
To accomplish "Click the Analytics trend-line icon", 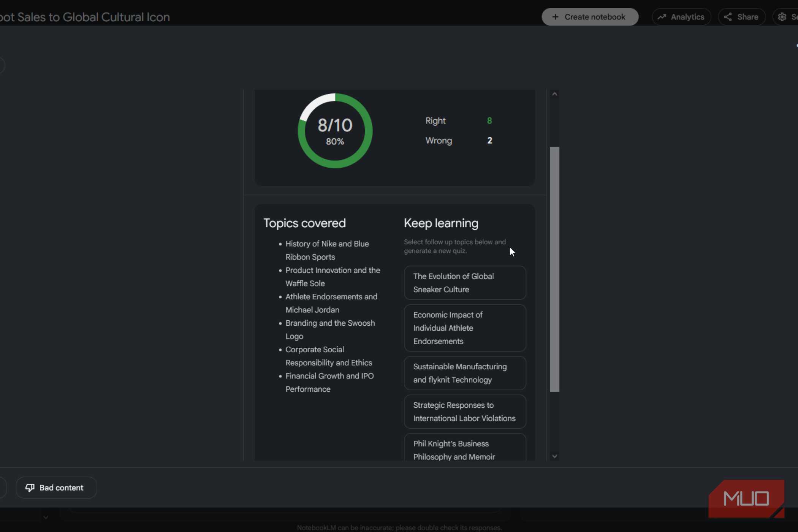I will (662, 17).
